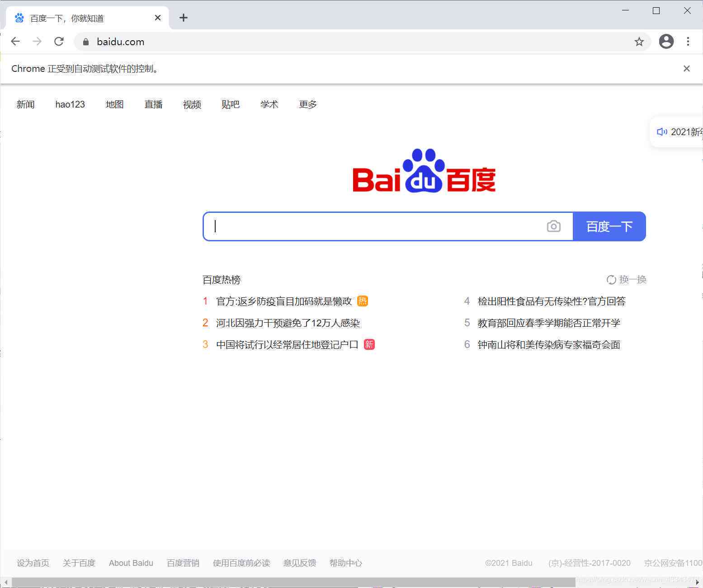Image resolution: width=703 pixels, height=588 pixels.
Task: Click the browser forward arrow
Action: pyautogui.click(x=37, y=42)
